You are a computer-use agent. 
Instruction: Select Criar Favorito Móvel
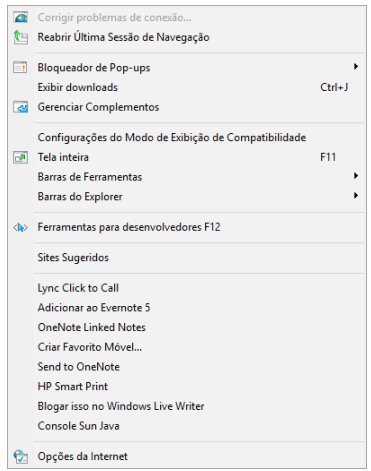click(x=187, y=347)
